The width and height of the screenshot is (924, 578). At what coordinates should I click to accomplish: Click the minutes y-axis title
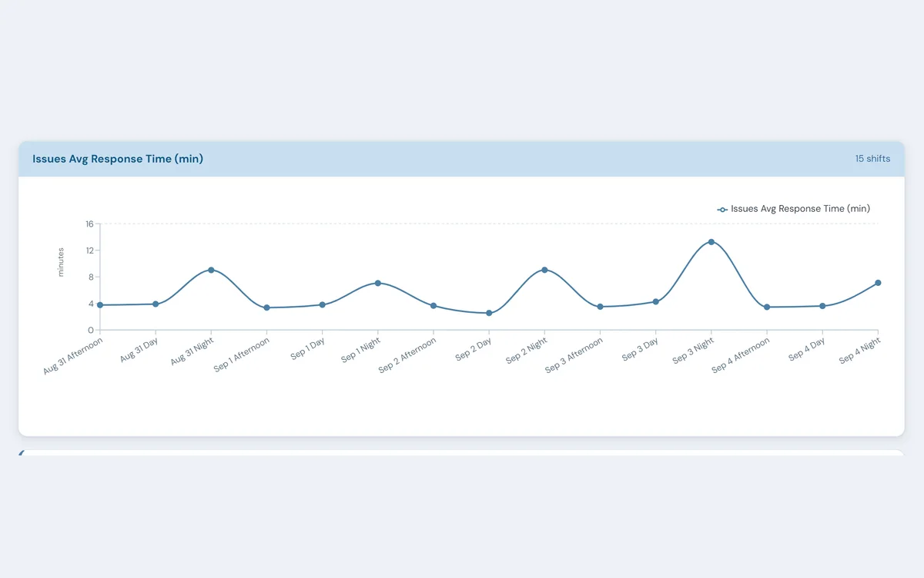62,262
